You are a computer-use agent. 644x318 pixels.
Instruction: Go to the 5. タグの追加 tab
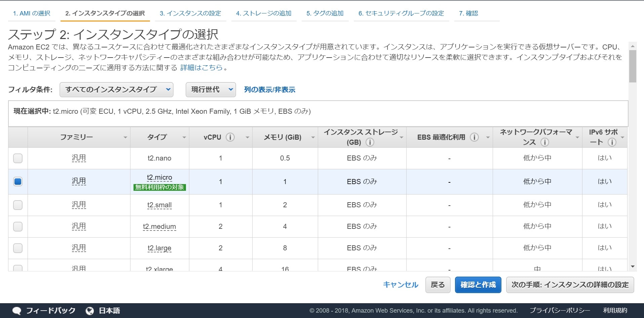[x=325, y=13]
